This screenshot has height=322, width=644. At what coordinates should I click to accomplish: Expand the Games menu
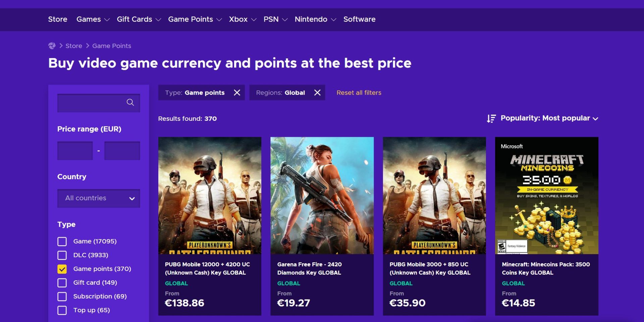(x=93, y=19)
